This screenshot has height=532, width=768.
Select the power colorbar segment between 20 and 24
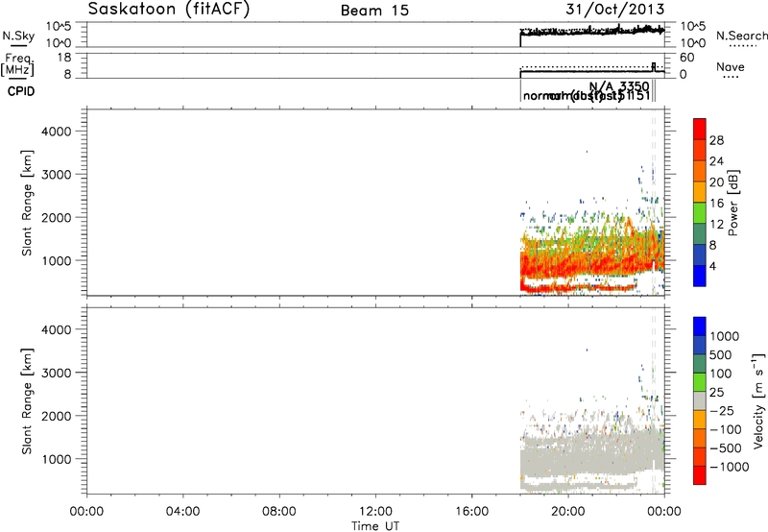[x=700, y=172]
